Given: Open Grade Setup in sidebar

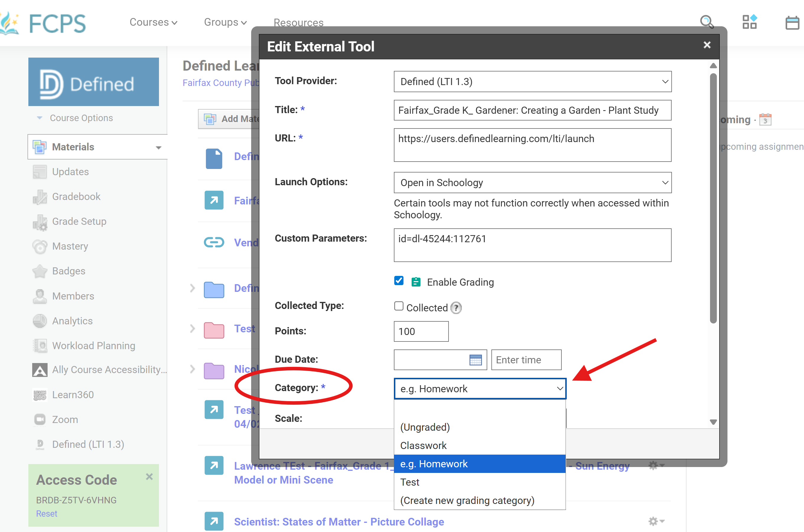Looking at the screenshot, I should 79,221.
